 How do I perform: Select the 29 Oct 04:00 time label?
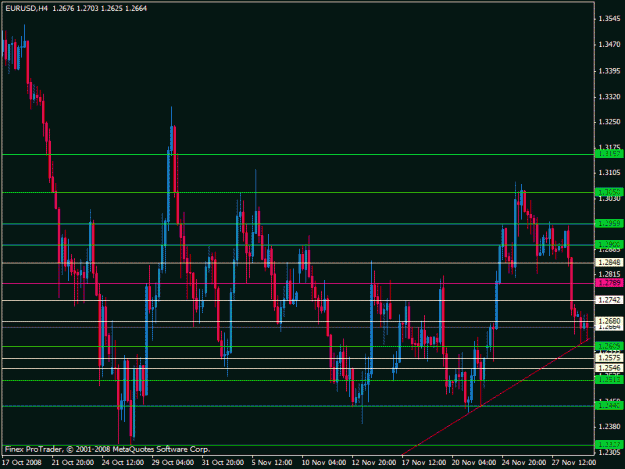pos(173,462)
